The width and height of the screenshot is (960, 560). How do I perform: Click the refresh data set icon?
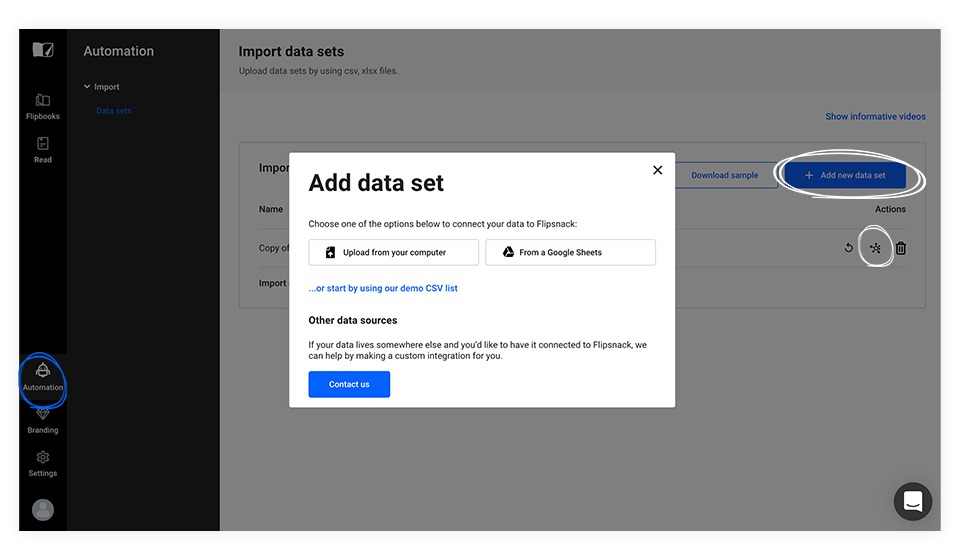848,248
